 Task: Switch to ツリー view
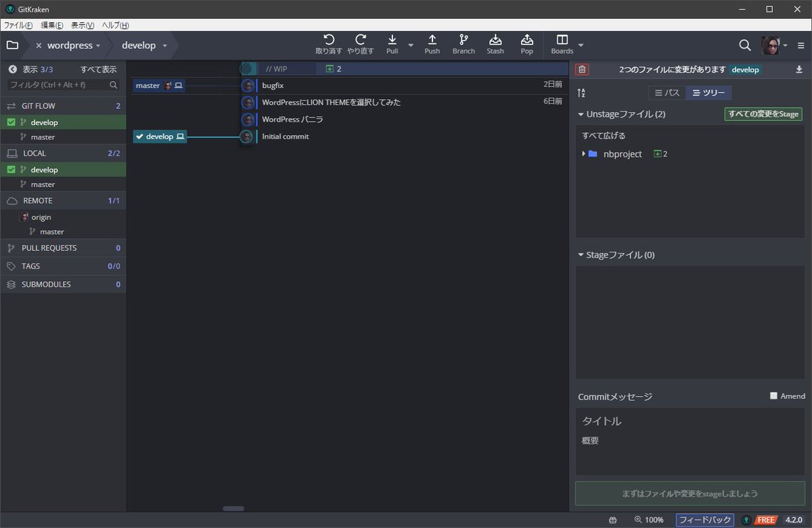[x=708, y=93]
